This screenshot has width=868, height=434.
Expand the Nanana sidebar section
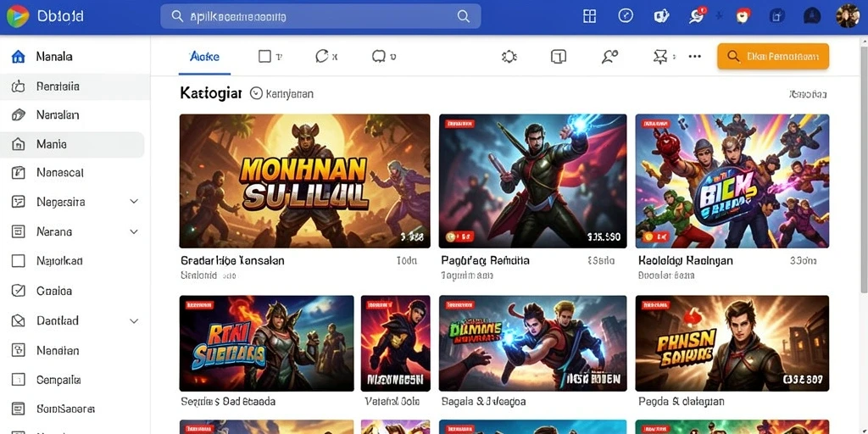[x=134, y=231]
